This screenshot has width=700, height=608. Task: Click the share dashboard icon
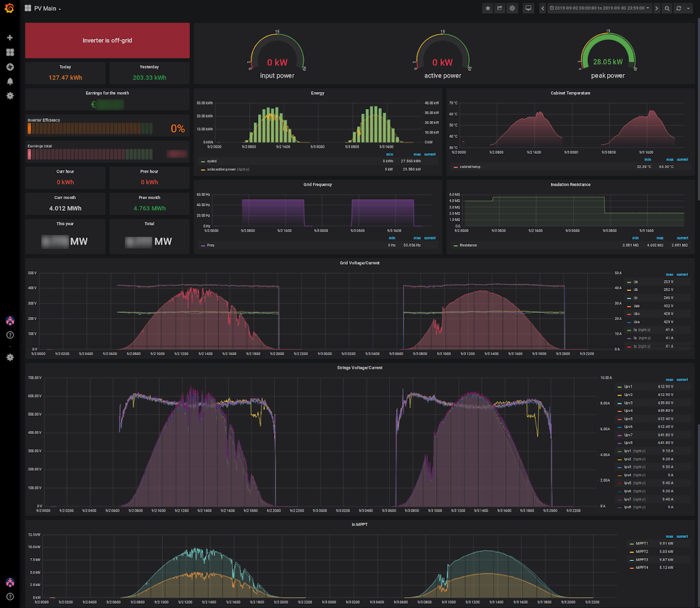[499, 8]
